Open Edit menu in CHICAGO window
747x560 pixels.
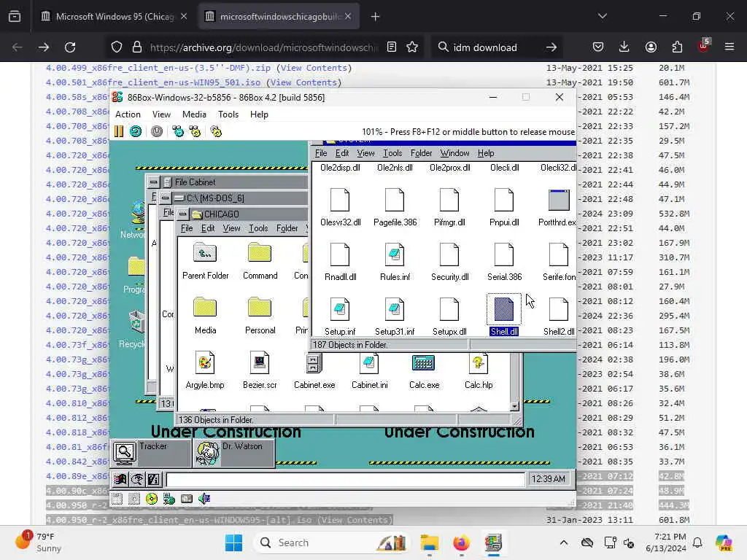tap(208, 228)
